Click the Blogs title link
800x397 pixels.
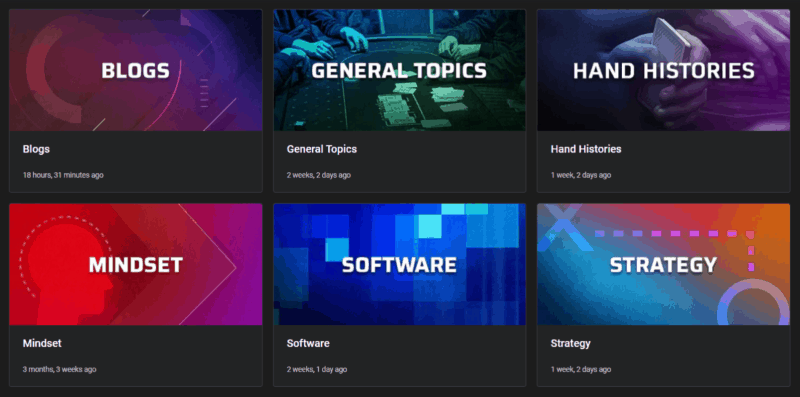tap(36, 149)
